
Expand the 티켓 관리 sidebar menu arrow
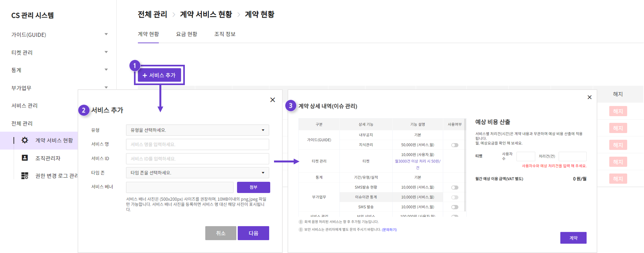coord(106,52)
